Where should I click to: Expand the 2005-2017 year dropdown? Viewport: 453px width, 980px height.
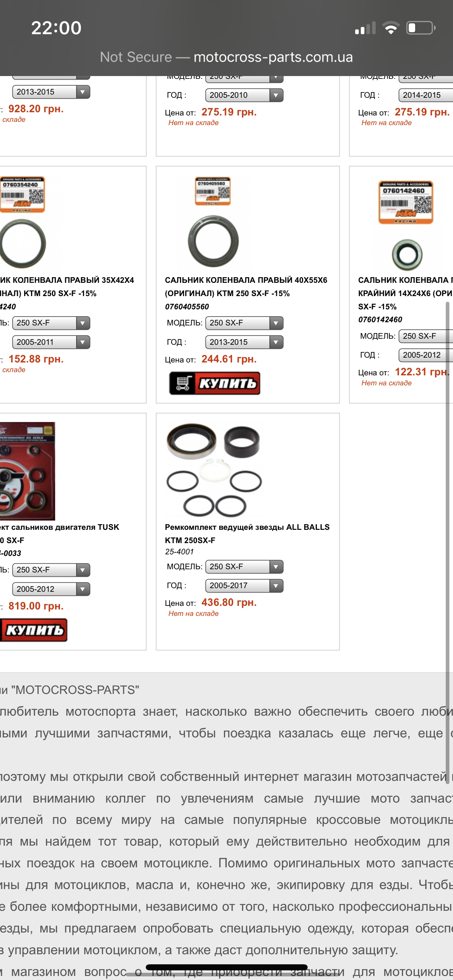pos(244,585)
